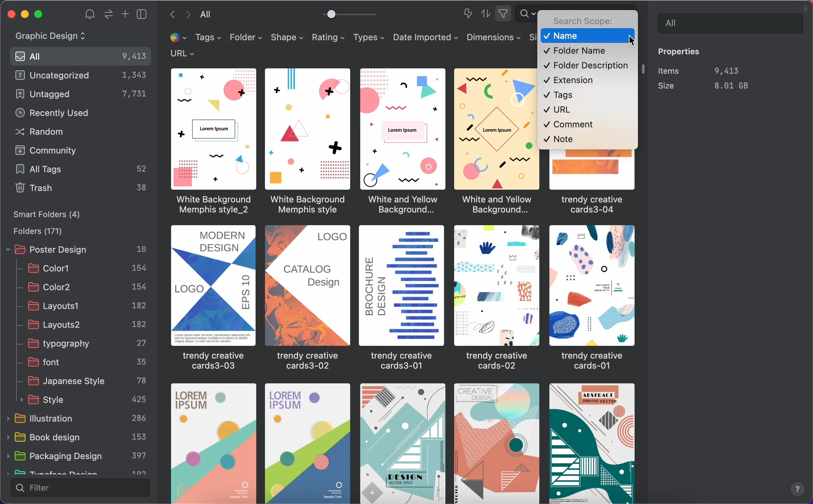Click the switch library arrows icon
The width and height of the screenshot is (813, 504).
tap(108, 14)
